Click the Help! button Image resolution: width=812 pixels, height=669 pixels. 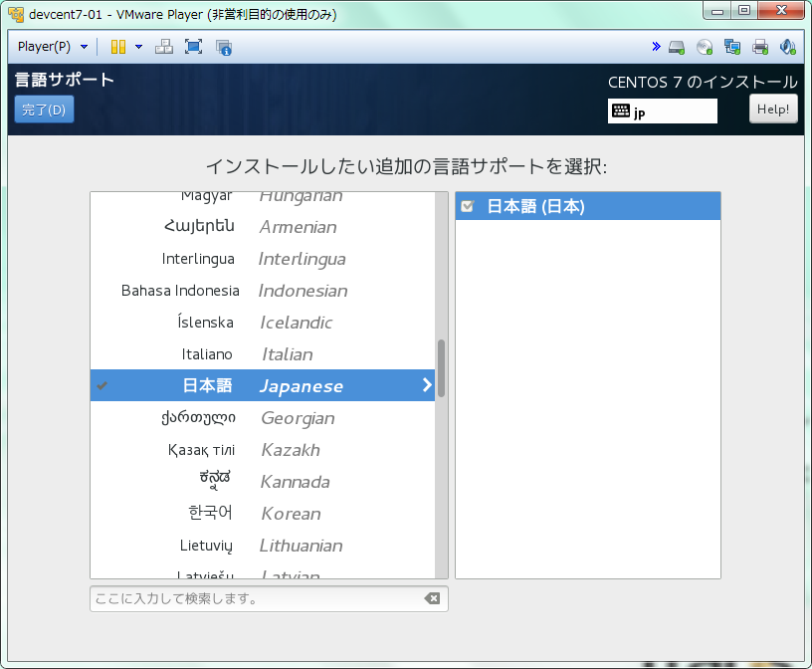773,110
